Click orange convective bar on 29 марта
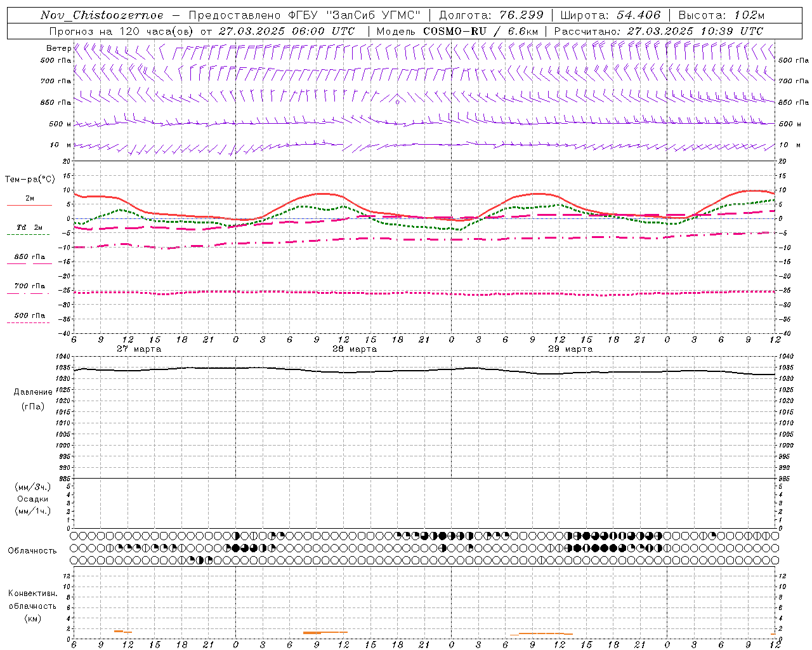The height and width of the screenshot is (650, 812). pyautogui.click(x=542, y=633)
